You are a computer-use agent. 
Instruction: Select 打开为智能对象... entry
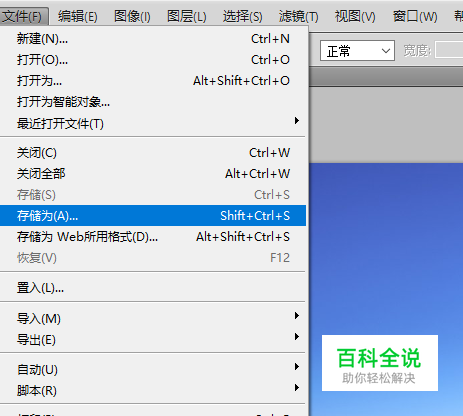[153, 102]
